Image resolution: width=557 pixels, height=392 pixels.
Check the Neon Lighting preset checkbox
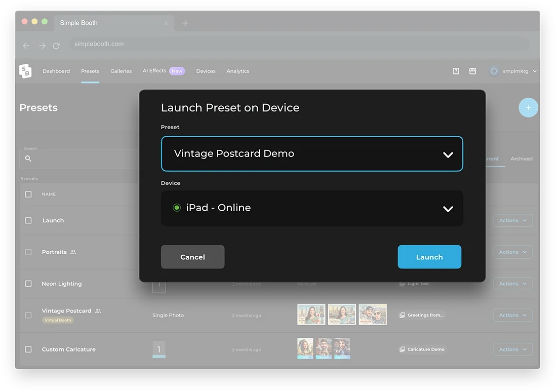click(x=28, y=284)
